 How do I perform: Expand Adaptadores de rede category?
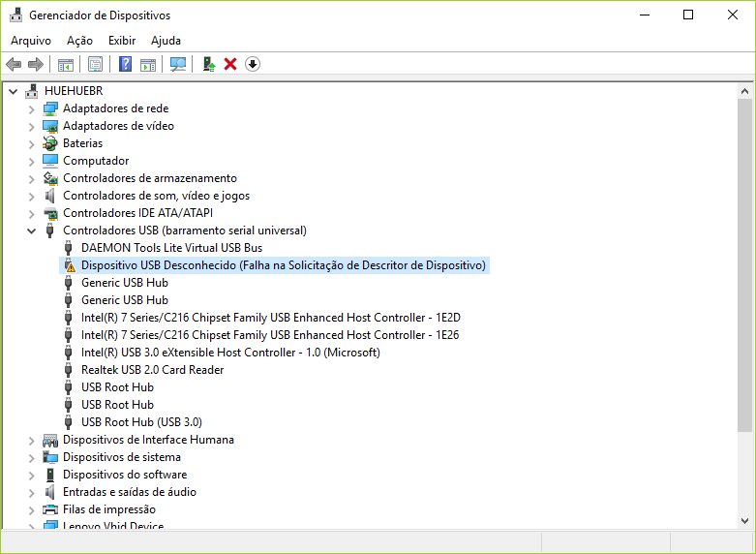coord(32,109)
